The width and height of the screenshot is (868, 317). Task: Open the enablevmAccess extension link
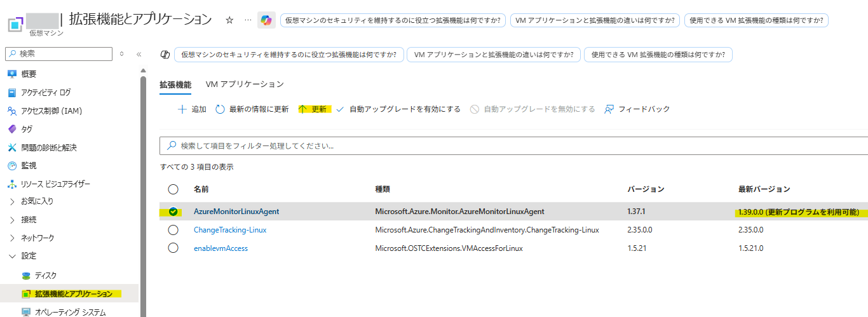[220, 248]
